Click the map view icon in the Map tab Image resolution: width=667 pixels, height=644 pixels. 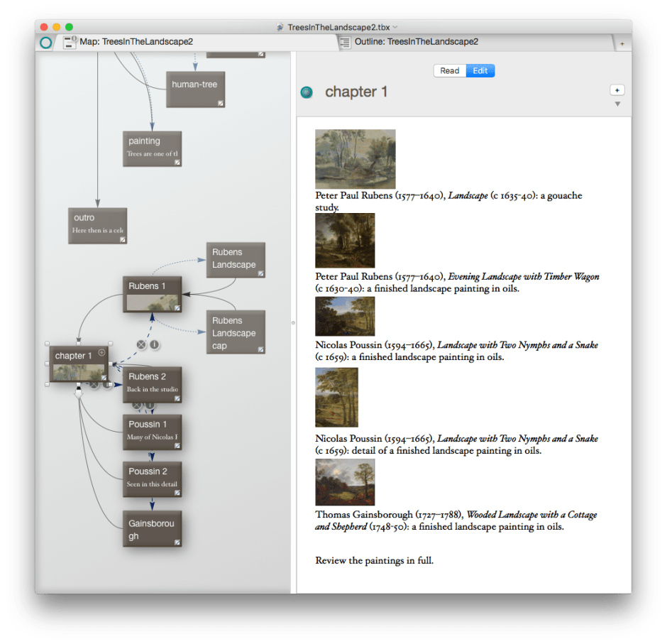click(x=70, y=42)
